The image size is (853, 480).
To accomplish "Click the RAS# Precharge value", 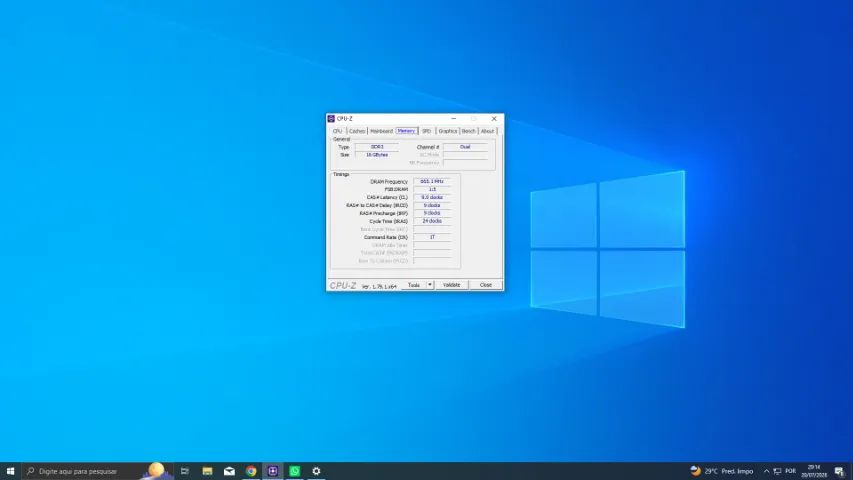I will (432, 213).
